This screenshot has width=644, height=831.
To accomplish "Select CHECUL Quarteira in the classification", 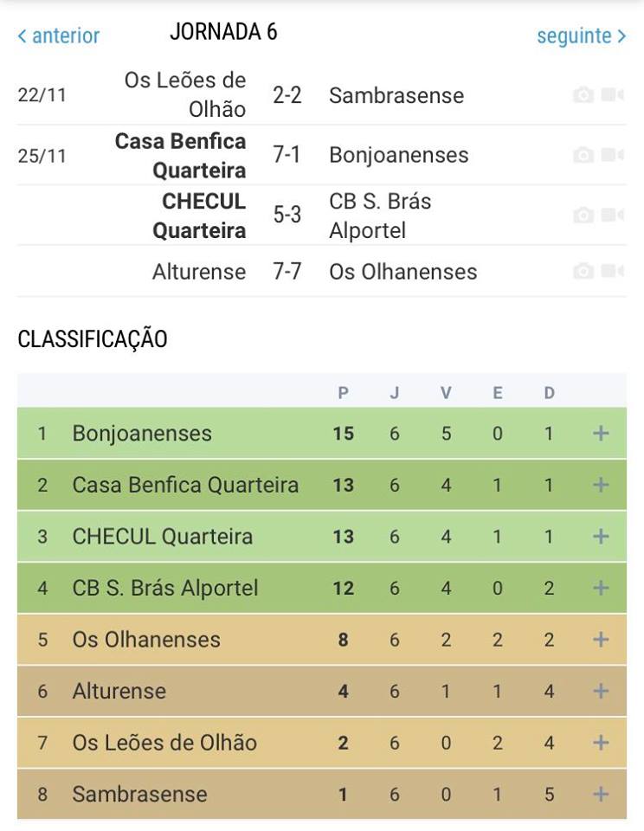I will [x=163, y=537].
